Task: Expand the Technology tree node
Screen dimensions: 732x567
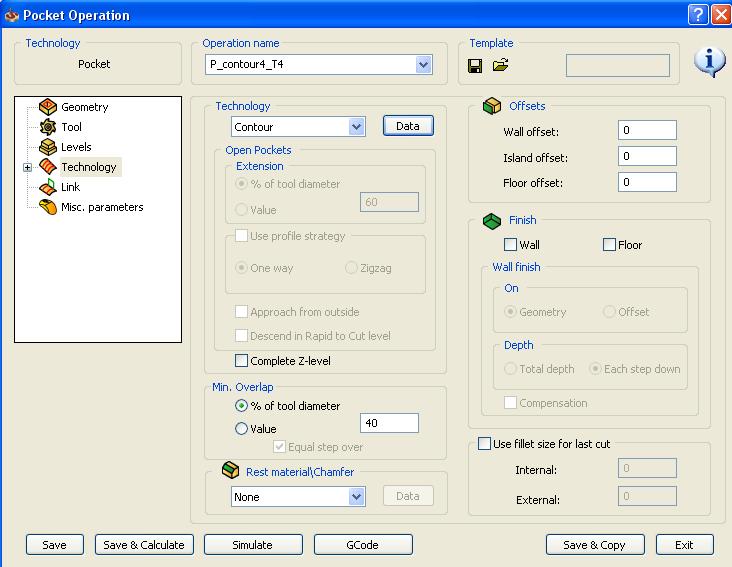Action: pyautogui.click(x=28, y=167)
